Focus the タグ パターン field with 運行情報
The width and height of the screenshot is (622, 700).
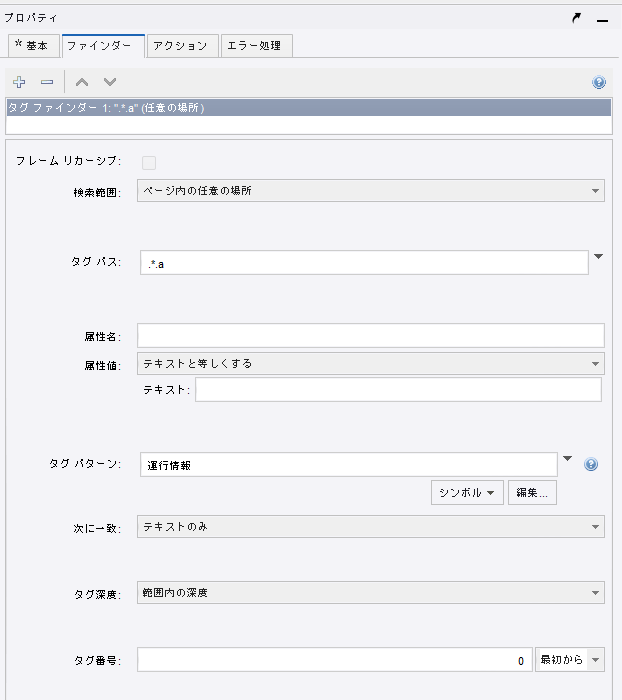[348, 464]
